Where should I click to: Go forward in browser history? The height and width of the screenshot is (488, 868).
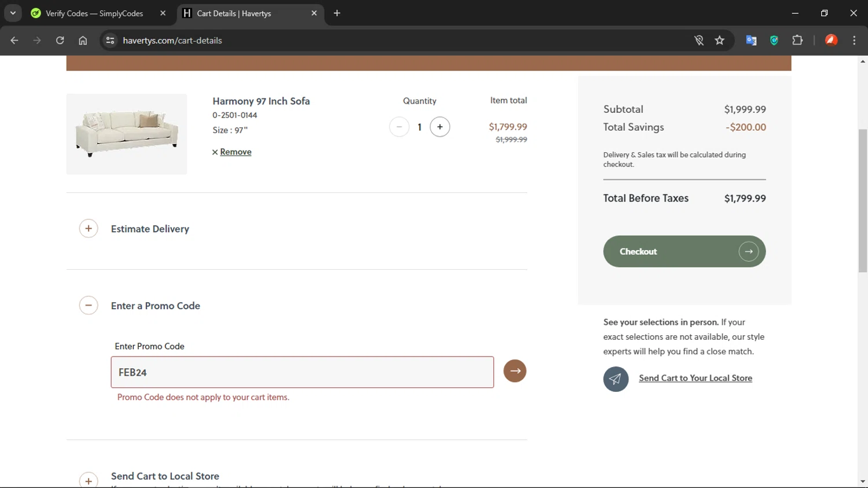click(x=37, y=41)
